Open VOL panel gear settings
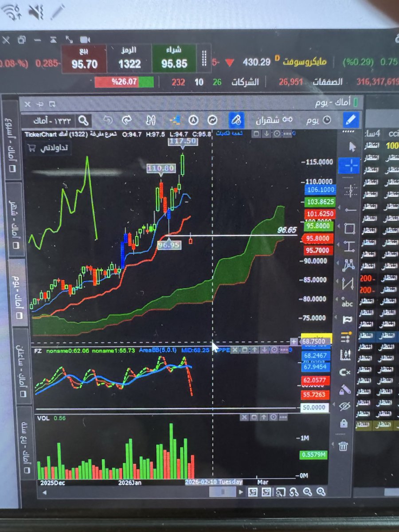Image resolution: width=399 pixels, height=532 pixels. point(274,417)
